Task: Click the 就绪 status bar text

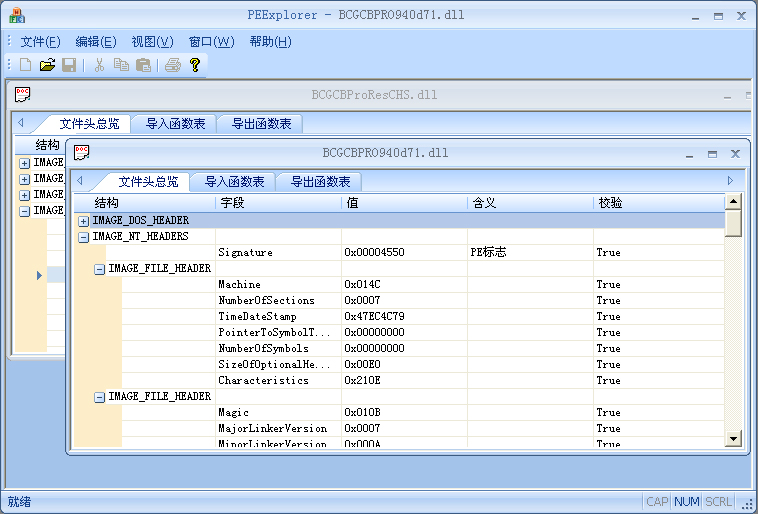Action: click(19, 502)
